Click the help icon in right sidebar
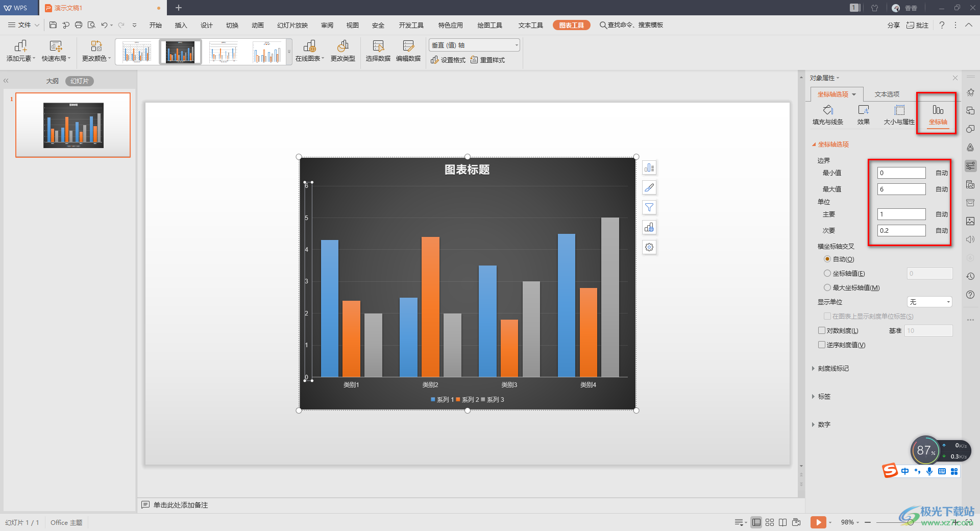 pos(970,295)
